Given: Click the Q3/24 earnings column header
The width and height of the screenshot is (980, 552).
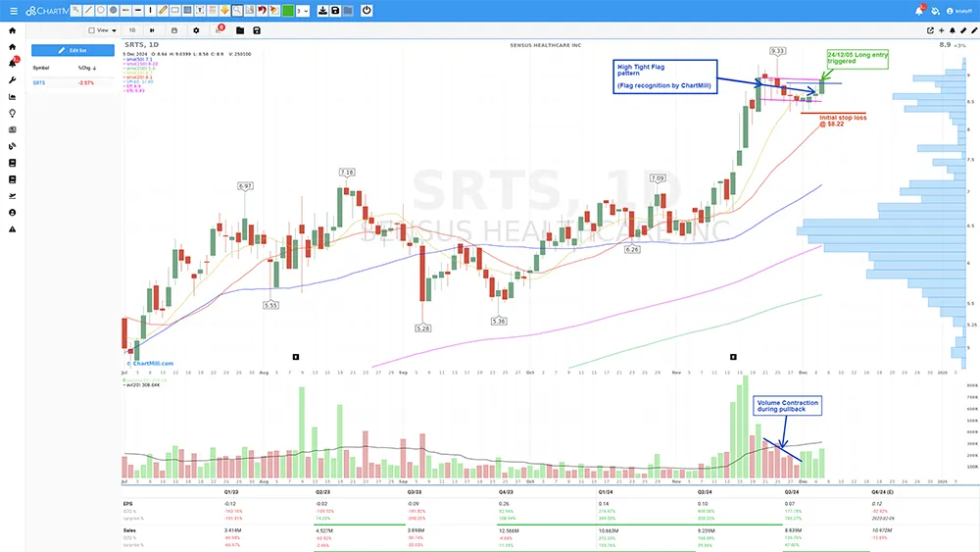Looking at the screenshot, I should [791, 492].
